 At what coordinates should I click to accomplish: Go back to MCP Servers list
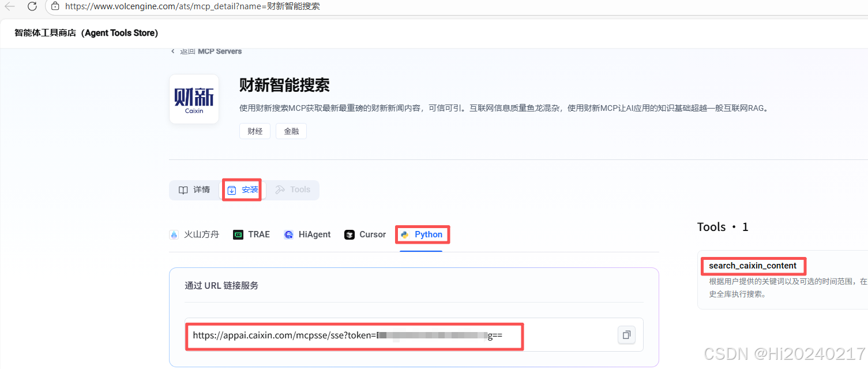tap(206, 51)
